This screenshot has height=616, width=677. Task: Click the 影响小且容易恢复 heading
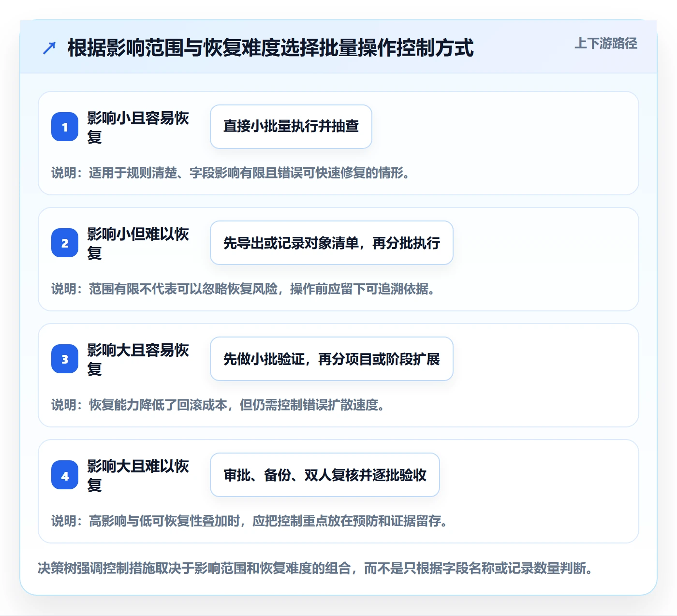click(x=138, y=127)
